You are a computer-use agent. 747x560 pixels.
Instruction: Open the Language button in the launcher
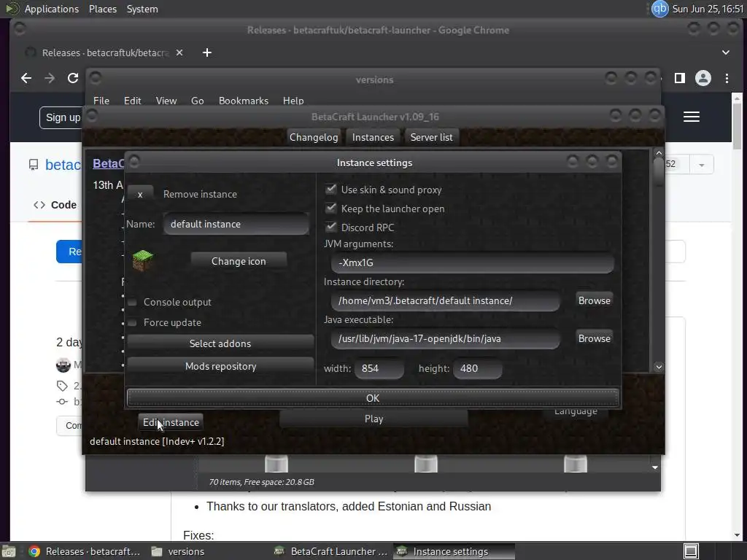tap(576, 411)
